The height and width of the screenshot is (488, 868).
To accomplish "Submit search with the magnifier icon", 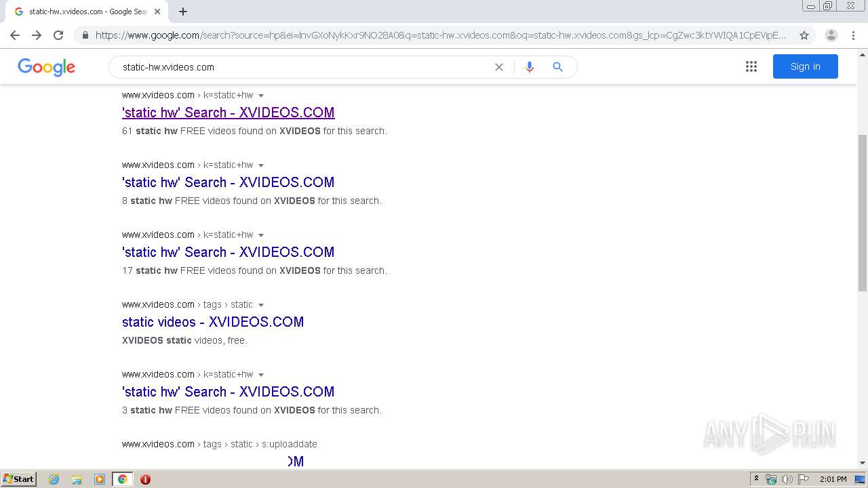I will pos(558,67).
